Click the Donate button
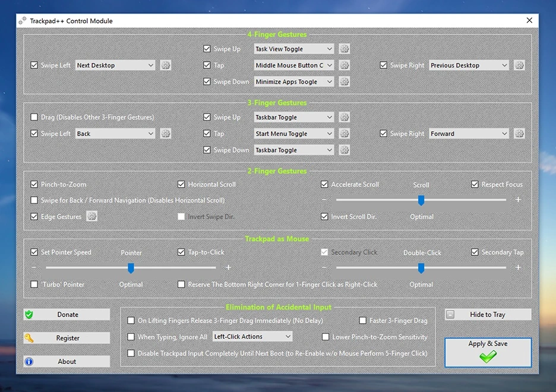556x392 pixels. coord(67,314)
